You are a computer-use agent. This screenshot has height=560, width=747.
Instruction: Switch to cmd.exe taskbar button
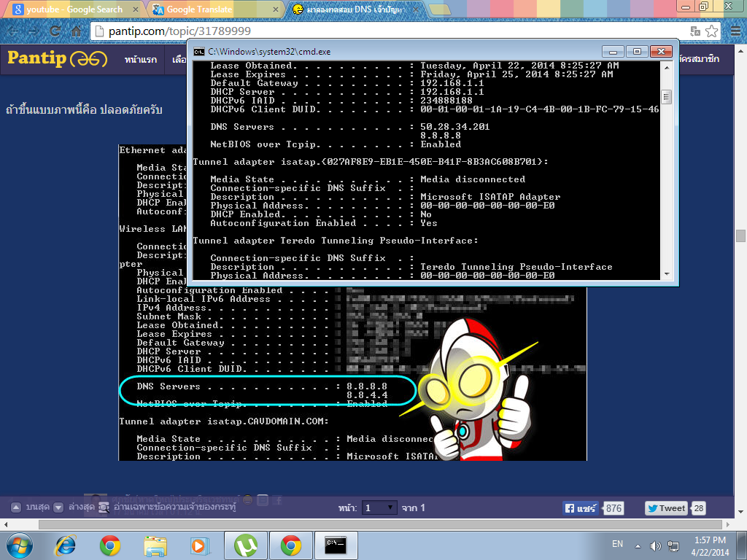336,545
